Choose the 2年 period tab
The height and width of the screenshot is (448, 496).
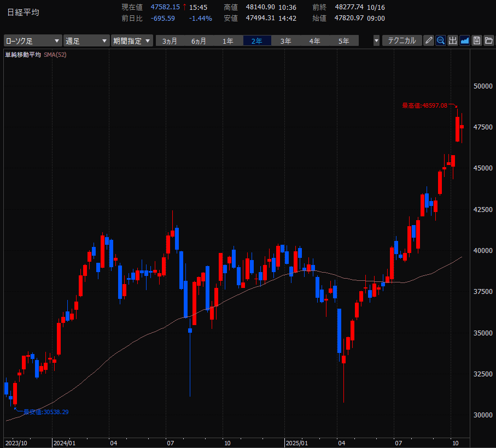click(257, 41)
